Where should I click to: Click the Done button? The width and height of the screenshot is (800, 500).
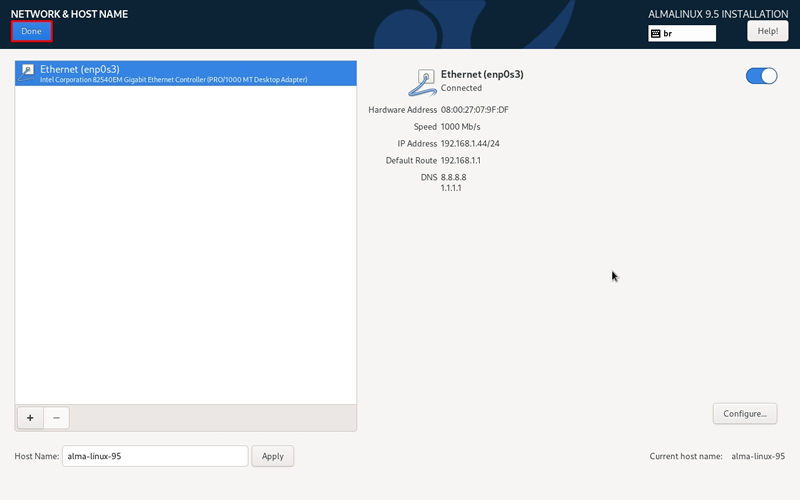point(31,31)
